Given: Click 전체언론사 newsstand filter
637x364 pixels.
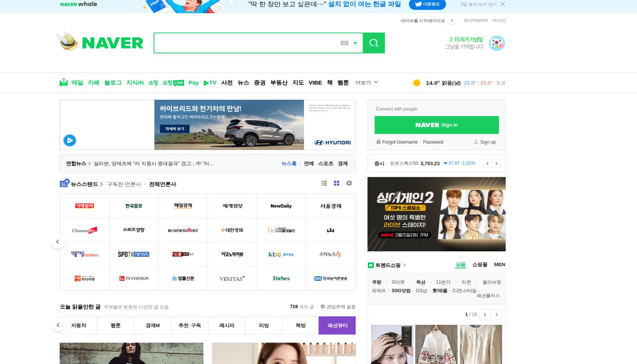Looking at the screenshot, I should (163, 184).
